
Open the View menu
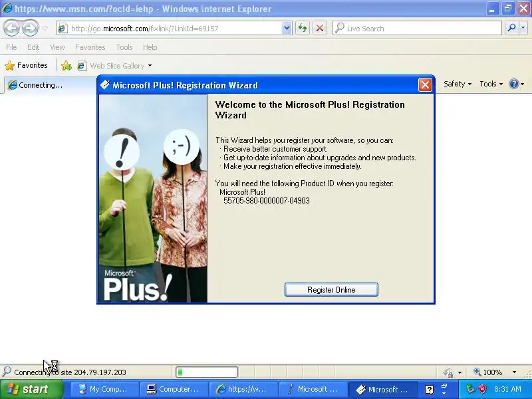click(x=57, y=47)
